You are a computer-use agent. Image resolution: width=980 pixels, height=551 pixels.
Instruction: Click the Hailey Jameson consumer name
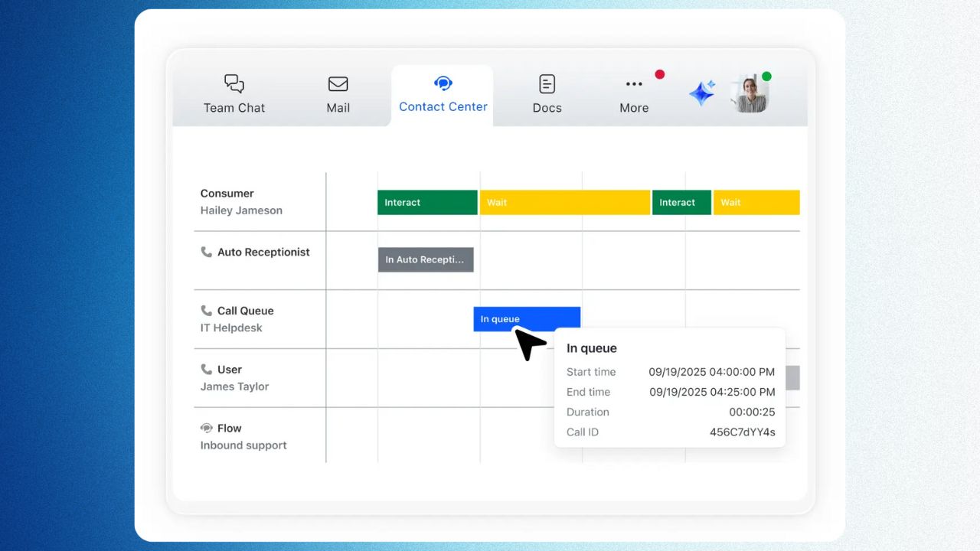point(241,210)
